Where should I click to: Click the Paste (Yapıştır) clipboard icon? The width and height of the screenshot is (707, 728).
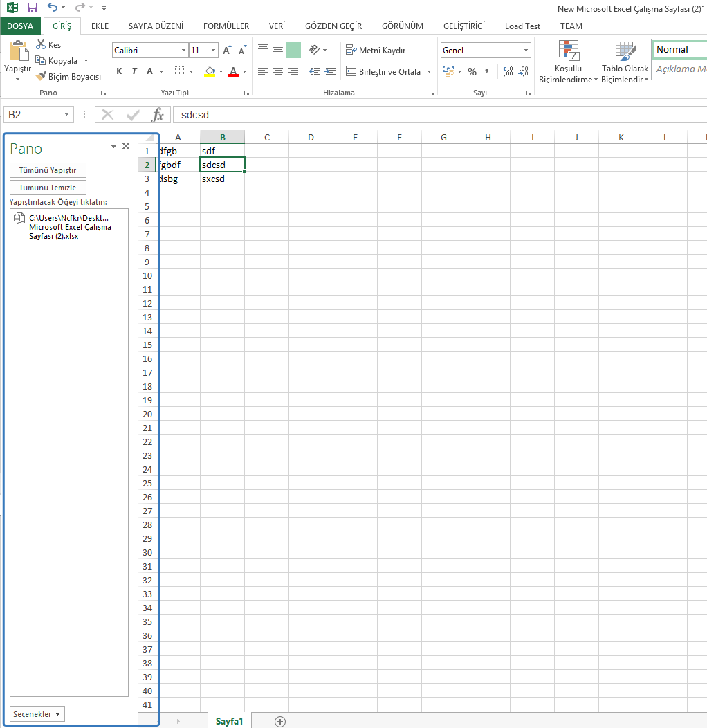click(x=19, y=51)
